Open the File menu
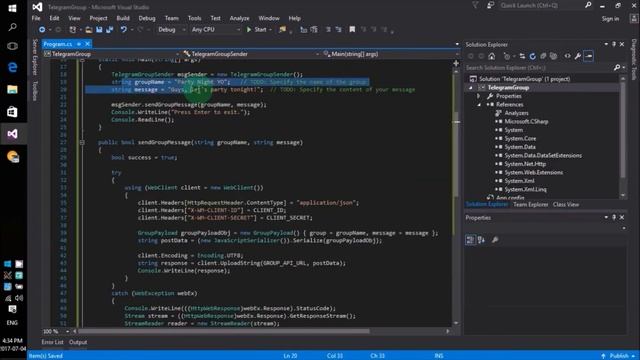 (x=36, y=18)
